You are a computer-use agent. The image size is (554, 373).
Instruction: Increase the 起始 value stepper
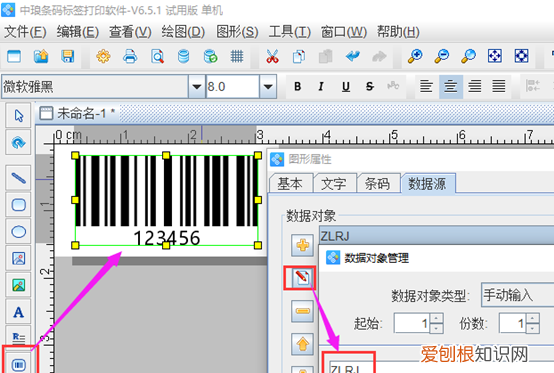(436, 318)
